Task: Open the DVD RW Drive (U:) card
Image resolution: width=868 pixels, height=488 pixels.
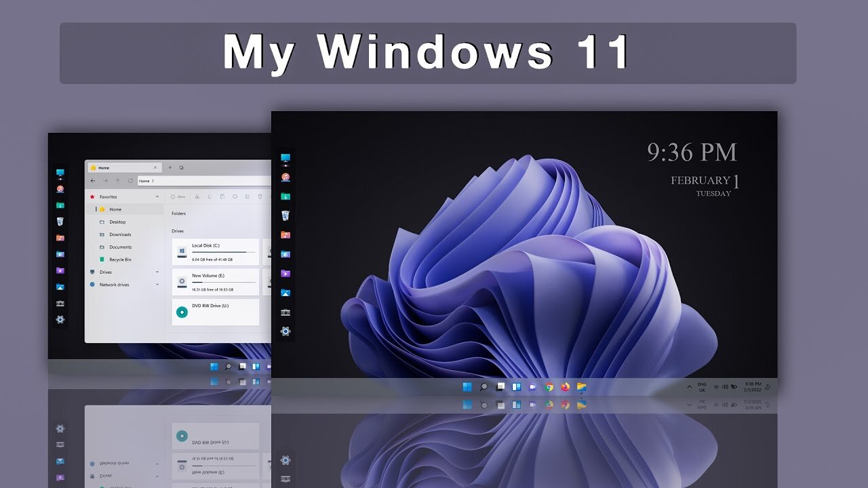Action: click(x=216, y=312)
